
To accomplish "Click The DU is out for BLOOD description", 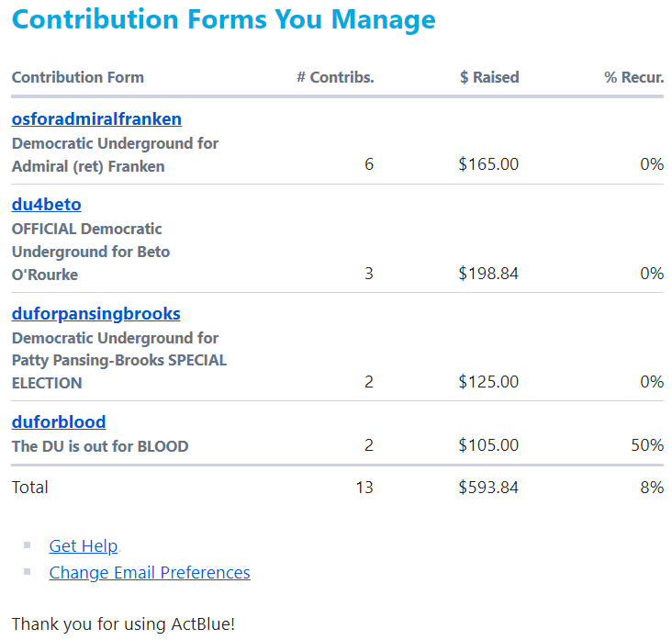I will [100, 447].
